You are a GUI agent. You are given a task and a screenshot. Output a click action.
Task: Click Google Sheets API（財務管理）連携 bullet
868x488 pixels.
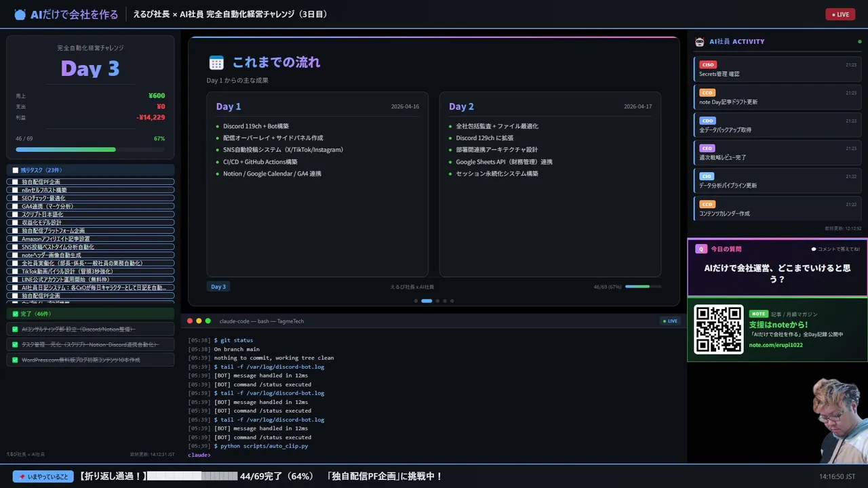(504, 162)
